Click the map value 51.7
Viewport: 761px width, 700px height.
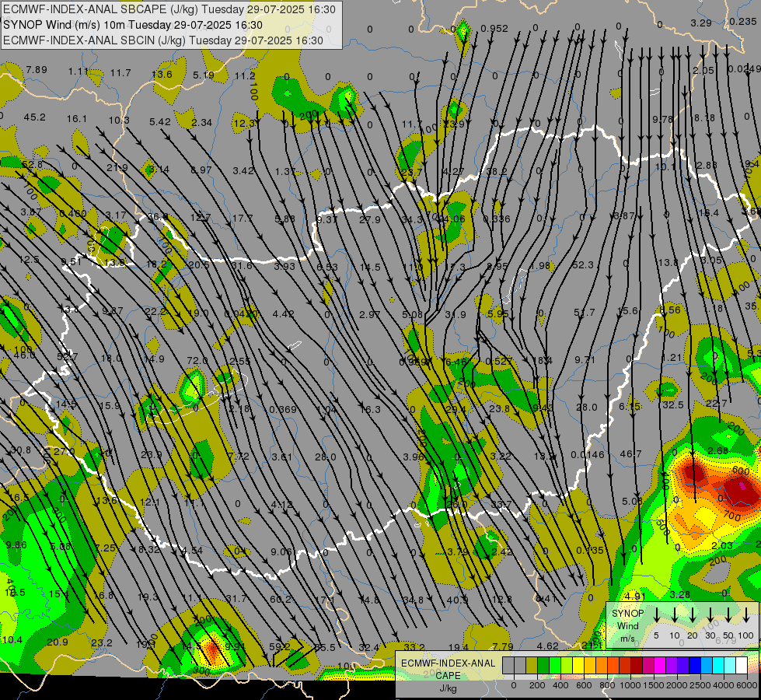pyautogui.click(x=584, y=313)
